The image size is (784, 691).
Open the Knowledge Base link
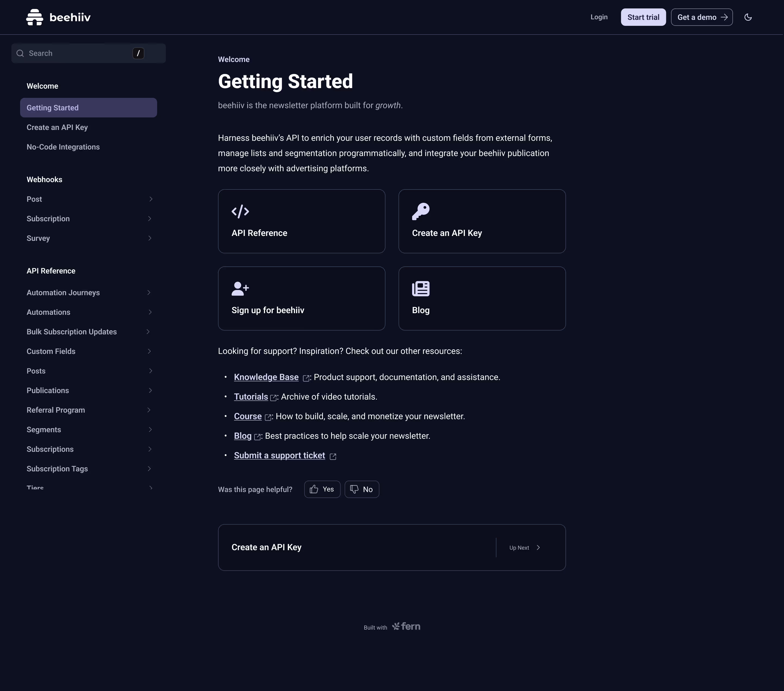pyautogui.click(x=266, y=377)
